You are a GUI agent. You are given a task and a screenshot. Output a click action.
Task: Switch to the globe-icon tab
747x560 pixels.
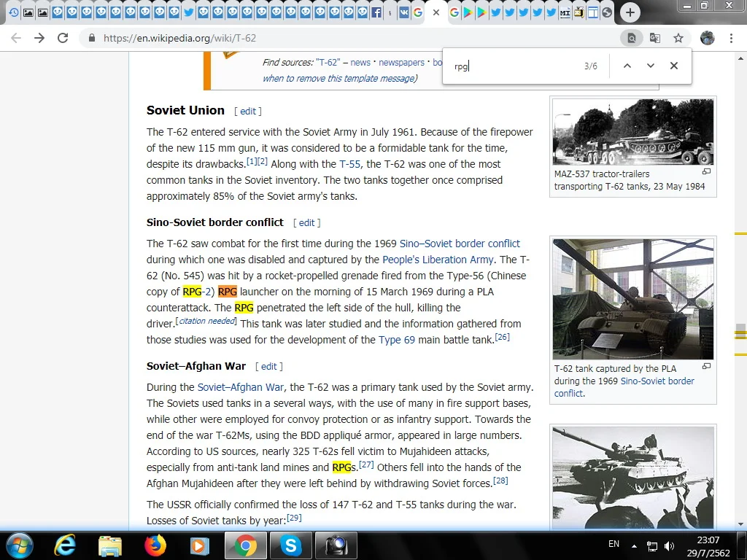click(606, 13)
